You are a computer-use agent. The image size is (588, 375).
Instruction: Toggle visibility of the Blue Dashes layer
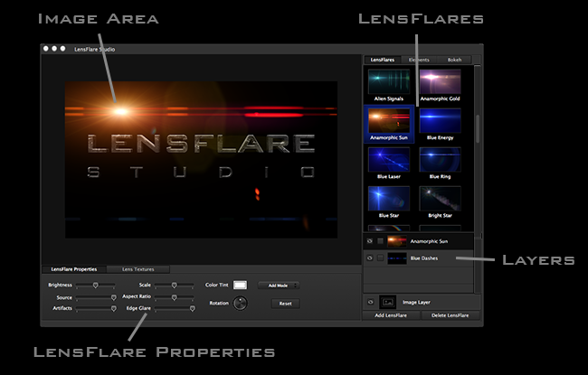point(370,258)
